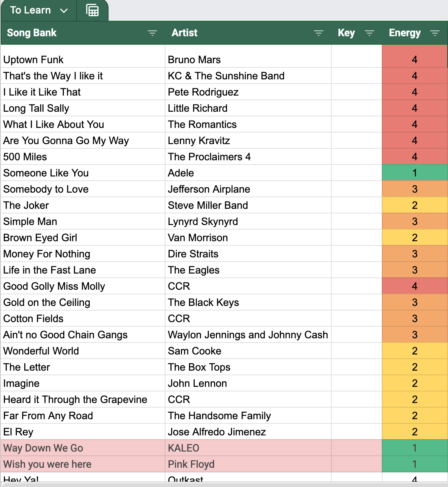Click the green energy cell for Someone Like You
Viewport: 448px width, 487px height.
415,173
